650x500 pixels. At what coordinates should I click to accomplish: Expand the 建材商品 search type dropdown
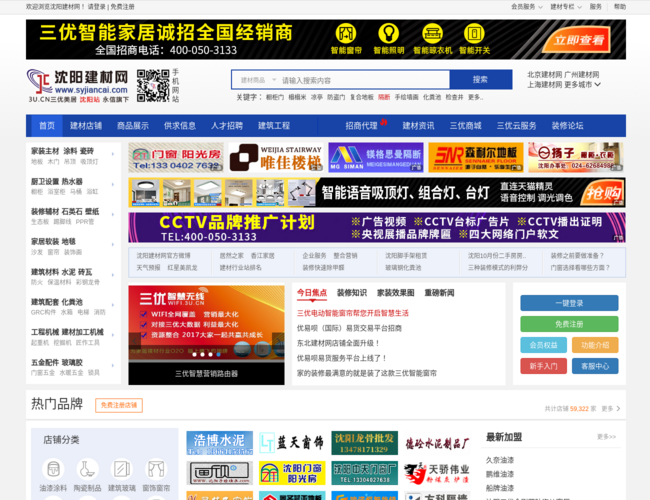(255, 80)
